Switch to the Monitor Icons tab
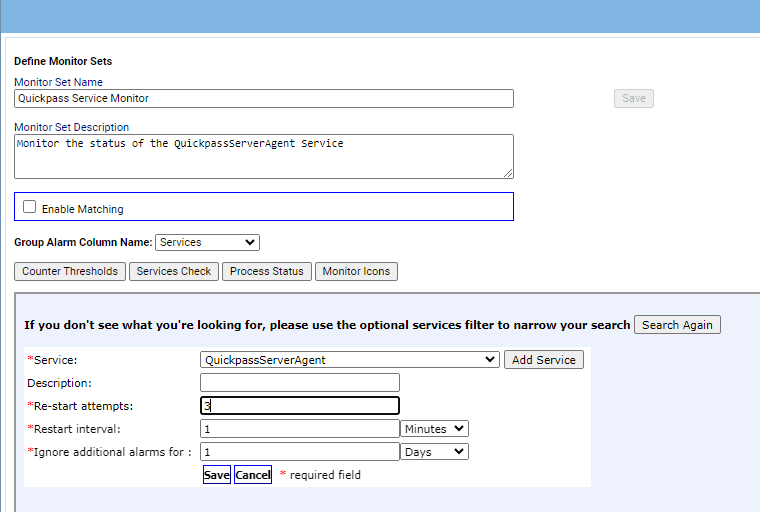The height and width of the screenshot is (512, 760). 356,272
